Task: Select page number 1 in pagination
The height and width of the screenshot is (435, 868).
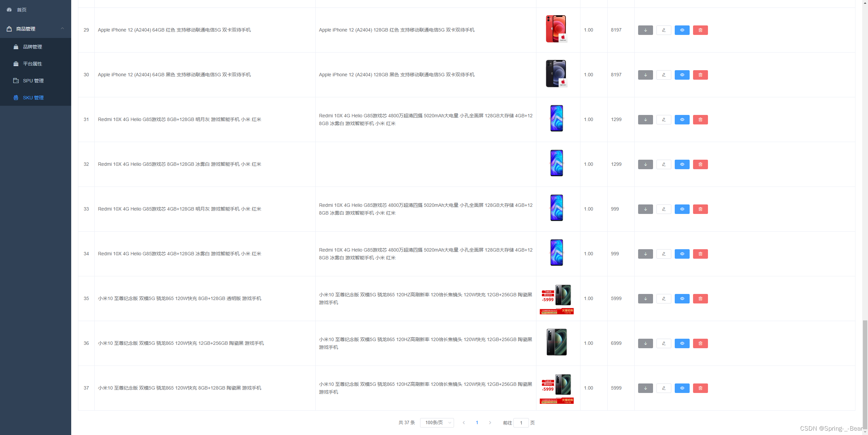Action: [477, 423]
